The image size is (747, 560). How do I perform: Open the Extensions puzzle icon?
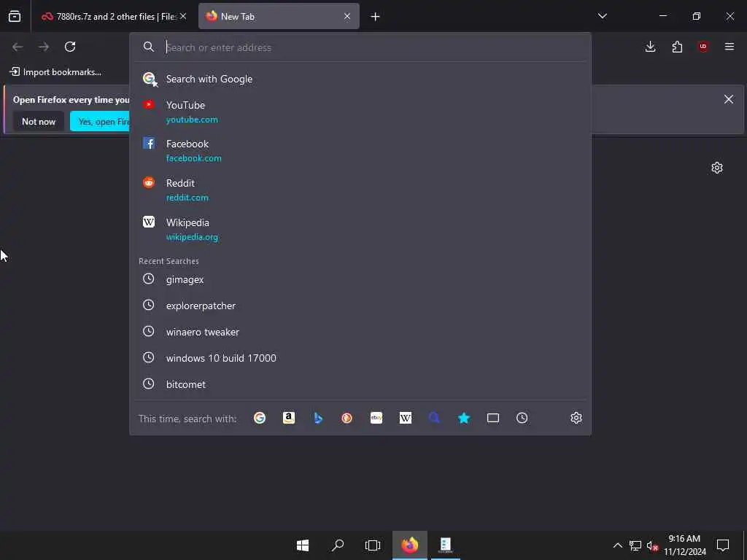tap(677, 47)
